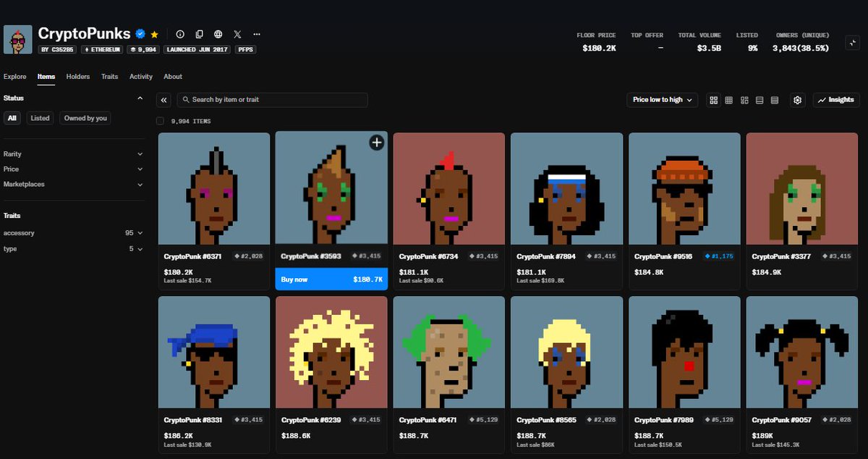Focus the Search by item or trait field
Image resolution: width=868 pixels, height=459 pixels.
coord(272,100)
